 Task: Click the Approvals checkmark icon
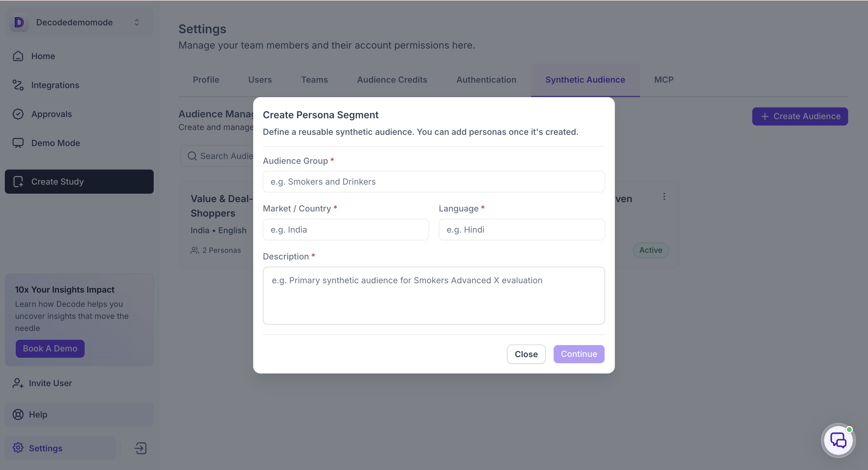[x=18, y=114]
